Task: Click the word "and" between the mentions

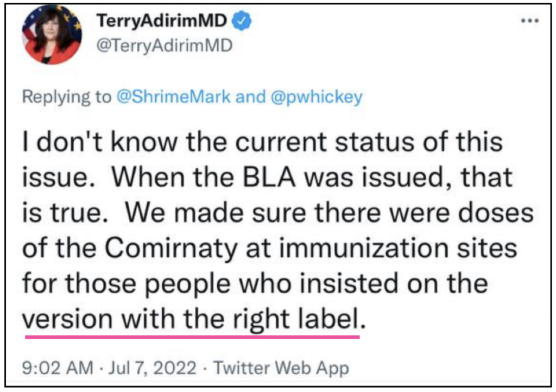Action: [250, 97]
